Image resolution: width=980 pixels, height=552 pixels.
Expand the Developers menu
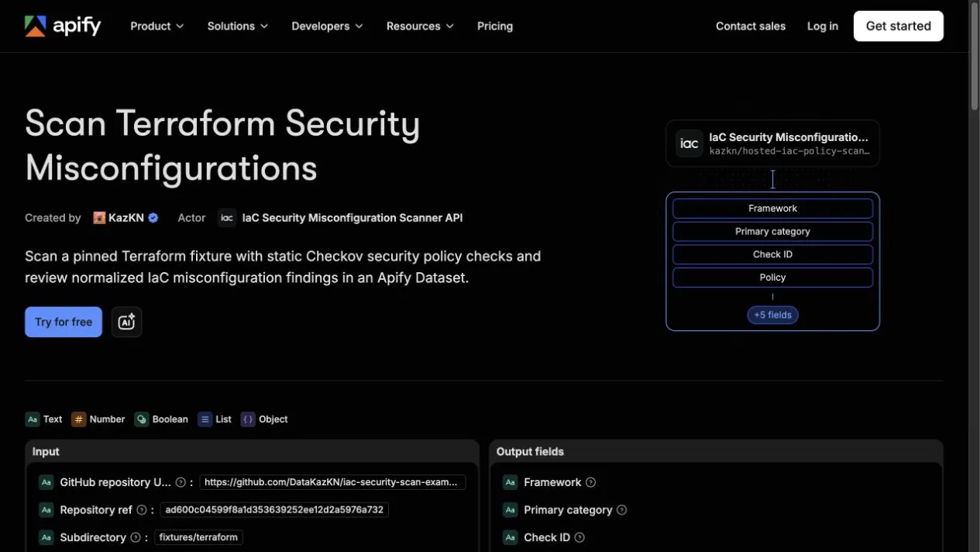pos(327,26)
